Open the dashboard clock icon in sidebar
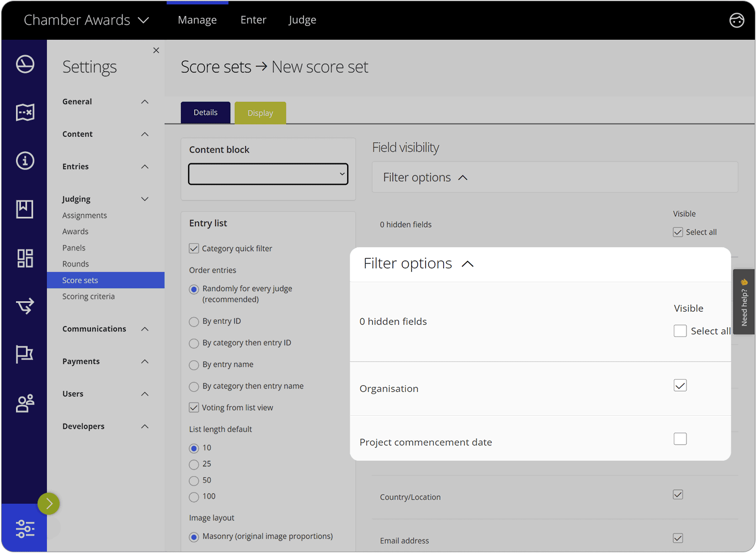This screenshot has height=555, width=756. point(25,63)
